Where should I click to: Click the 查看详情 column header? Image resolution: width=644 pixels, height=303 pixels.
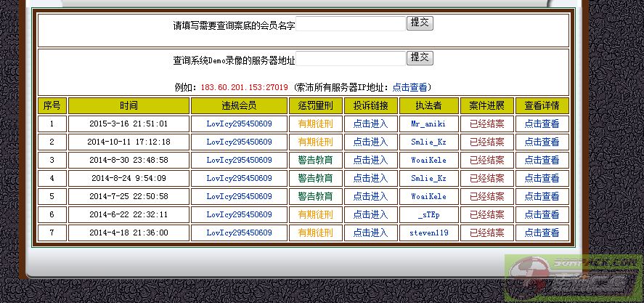(542, 105)
